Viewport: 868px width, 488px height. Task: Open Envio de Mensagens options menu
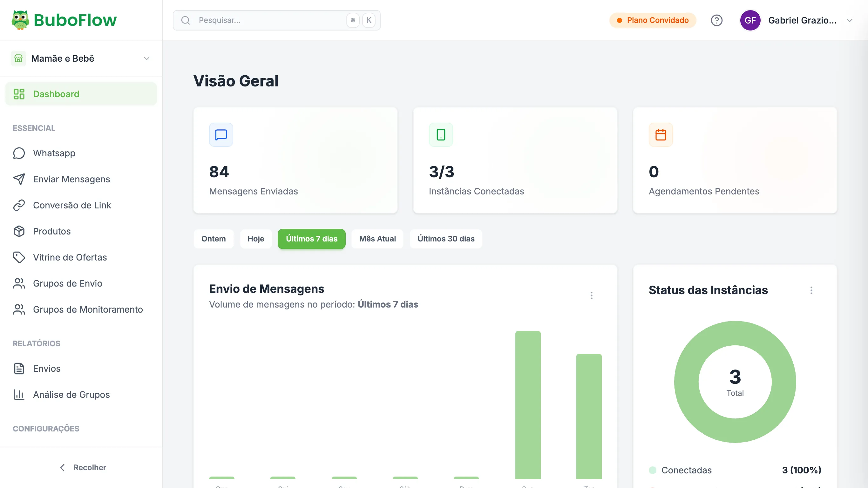(591, 295)
